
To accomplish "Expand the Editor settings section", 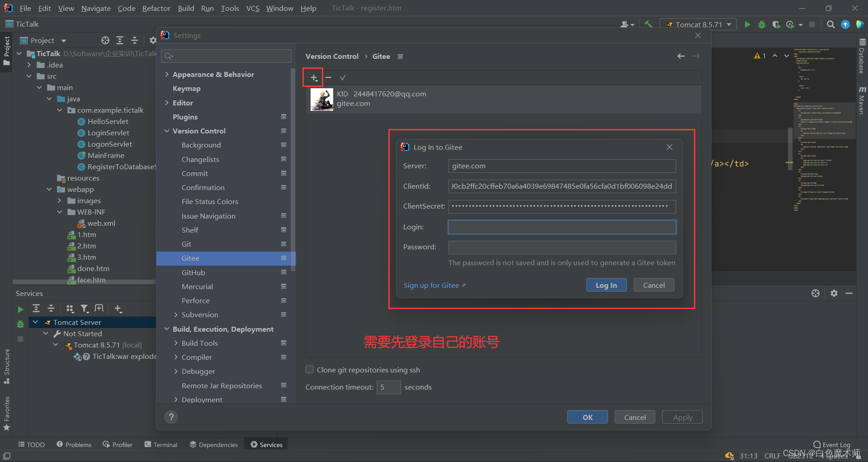I will (x=167, y=103).
